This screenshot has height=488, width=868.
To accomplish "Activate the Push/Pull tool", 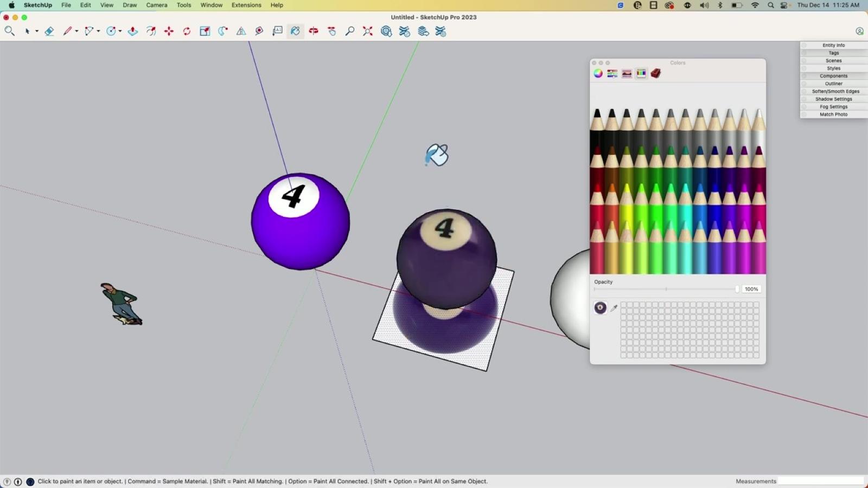I will pyautogui.click(x=133, y=31).
